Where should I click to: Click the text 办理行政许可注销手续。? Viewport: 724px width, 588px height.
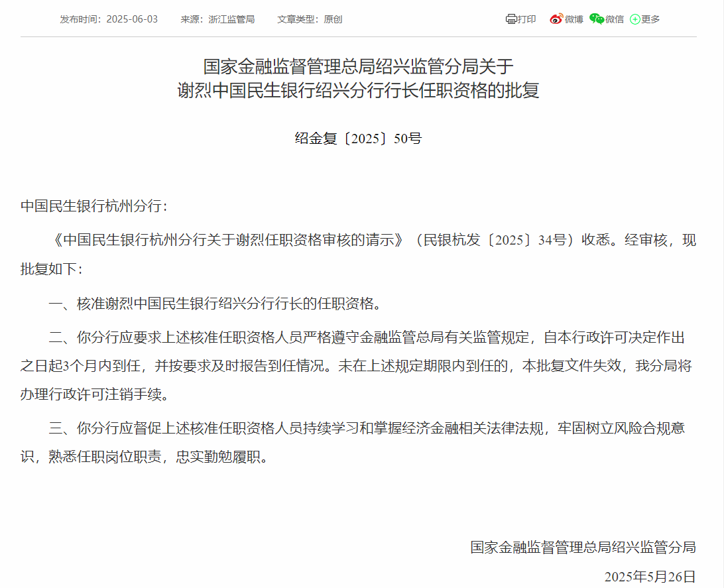click(x=95, y=394)
